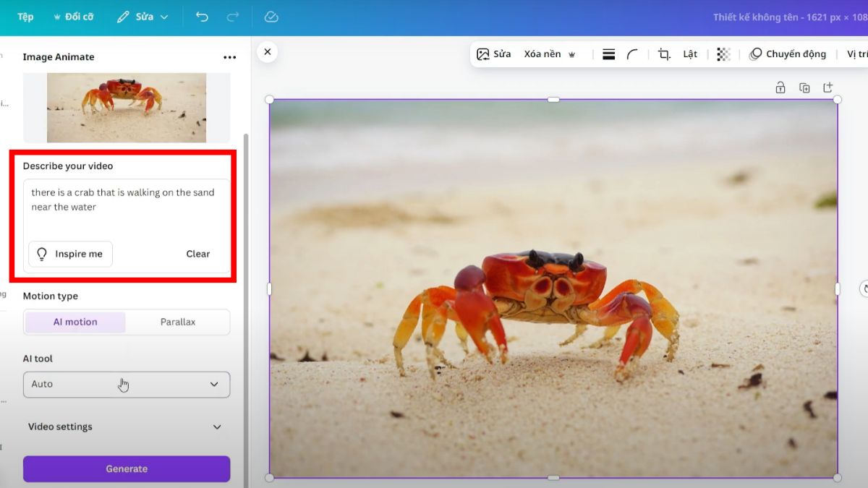868x488 pixels.
Task: Lock the selected crab image
Action: 780,87
